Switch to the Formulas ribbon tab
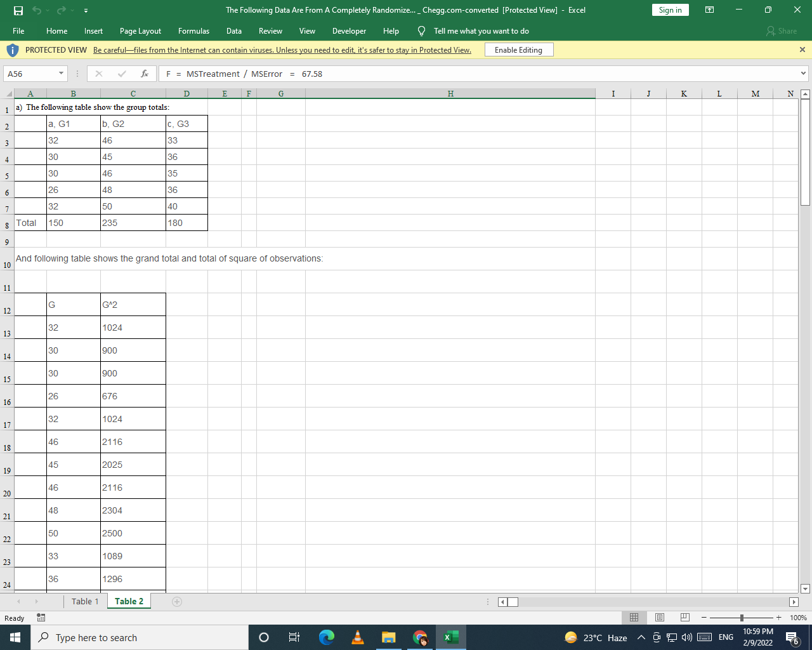Image resolution: width=812 pixels, height=650 pixels. click(x=193, y=30)
